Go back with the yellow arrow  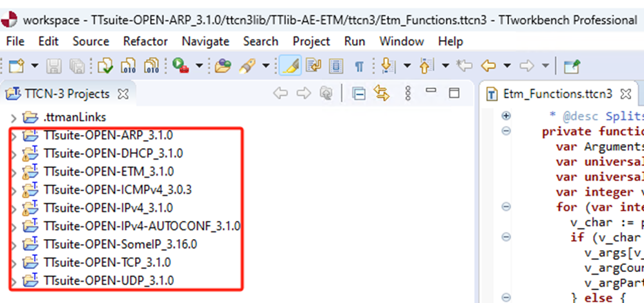coord(489,65)
